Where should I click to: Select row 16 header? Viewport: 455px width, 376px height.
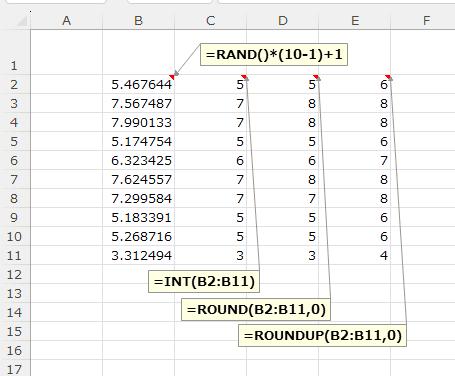(15, 350)
